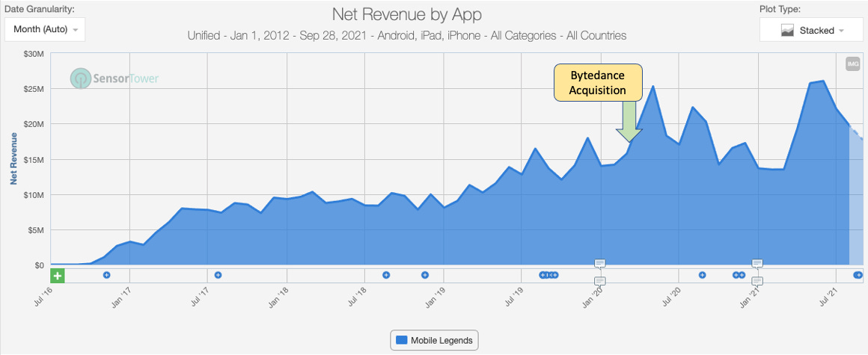The width and height of the screenshot is (868, 355).
Task: Open the event marker just after Jul '18
Action: [386, 275]
